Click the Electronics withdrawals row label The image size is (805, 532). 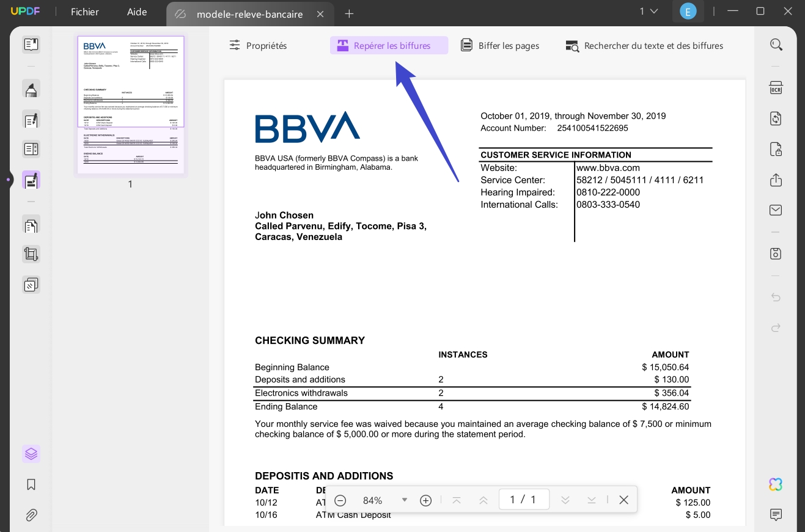point(301,393)
